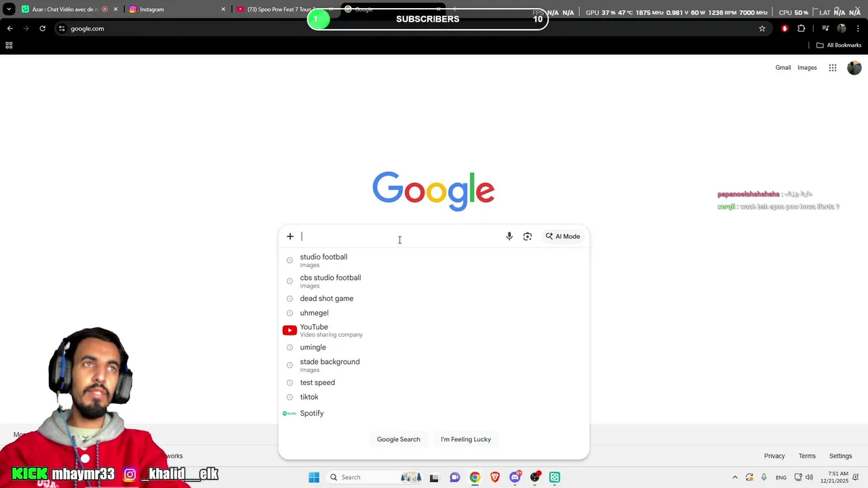The image size is (868, 488).
Task: Open the black terminal-style taskbar app
Action: pyautogui.click(x=434, y=477)
